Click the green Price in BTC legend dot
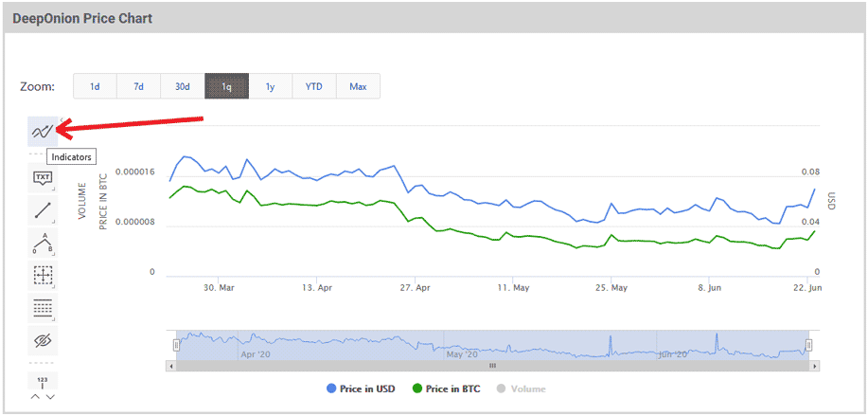The height and width of the screenshot is (416, 868). [417, 389]
